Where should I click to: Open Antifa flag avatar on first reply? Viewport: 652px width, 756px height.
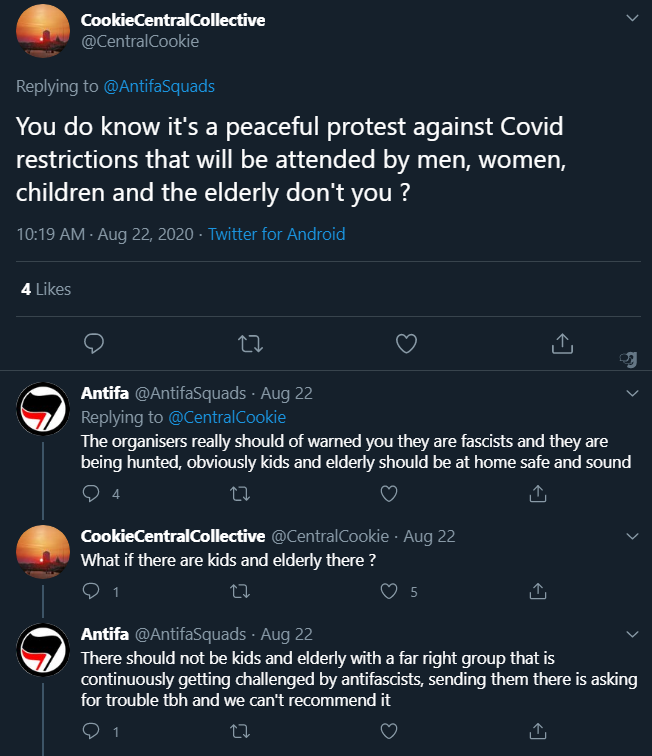[43, 408]
